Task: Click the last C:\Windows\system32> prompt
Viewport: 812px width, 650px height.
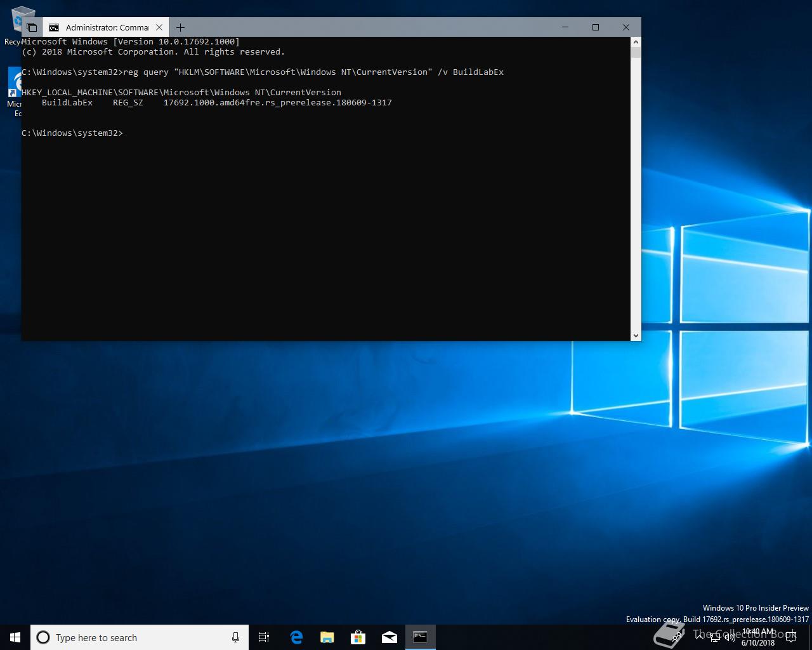Action: [x=72, y=133]
